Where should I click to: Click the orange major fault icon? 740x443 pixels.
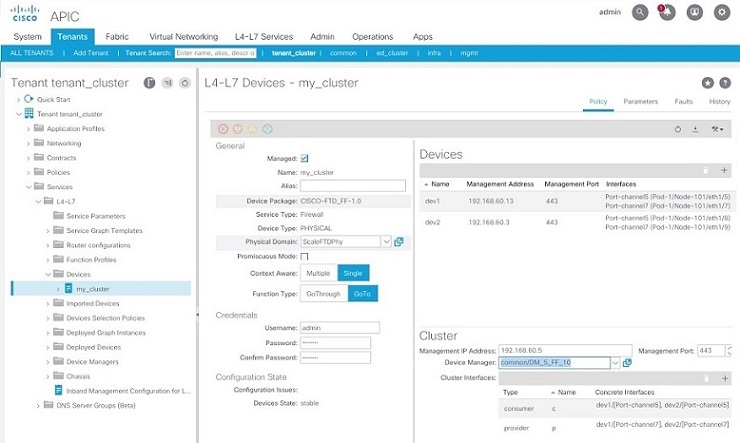coord(238,129)
